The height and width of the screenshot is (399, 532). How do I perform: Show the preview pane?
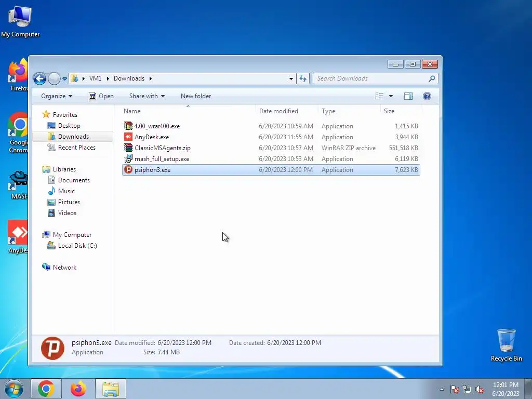(408, 96)
